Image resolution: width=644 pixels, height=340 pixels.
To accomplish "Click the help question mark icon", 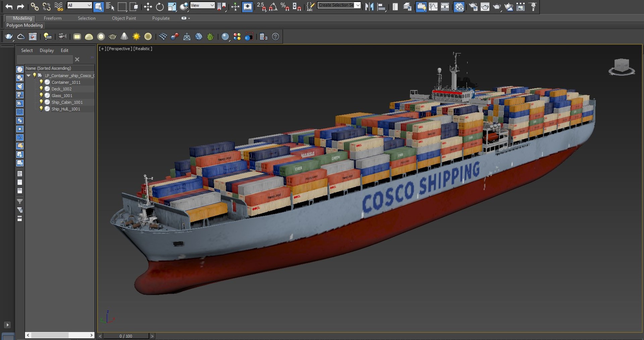I will pyautogui.click(x=275, y=37).
